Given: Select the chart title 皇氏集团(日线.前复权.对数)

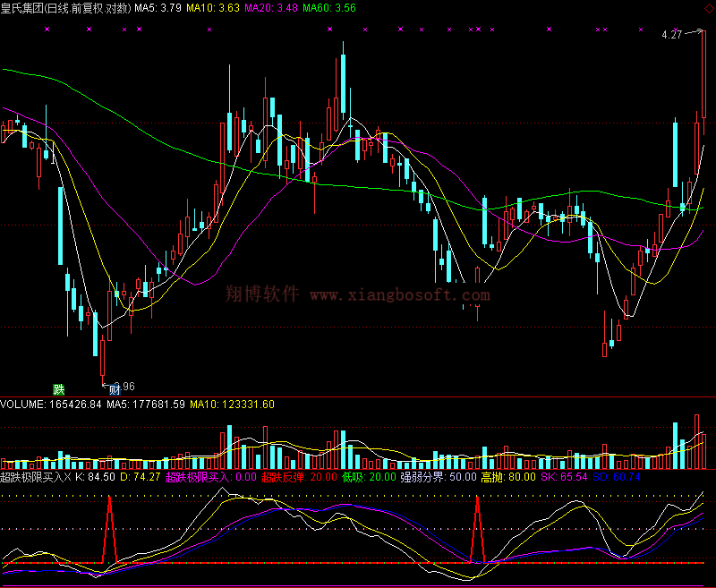Looking at the screenshot, I should point(65,8).
